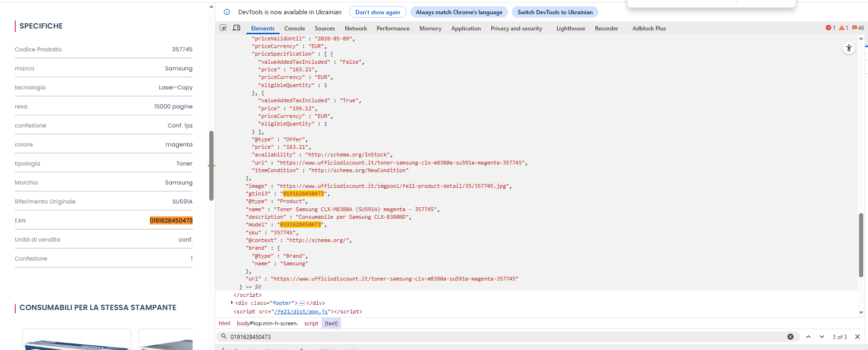Open the Performance tab
This screenshot has width=868, height=350.
point(393,29)
